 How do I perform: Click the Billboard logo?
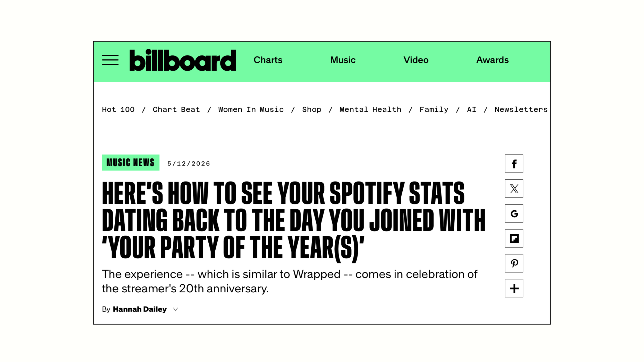[x=183, y=60]
